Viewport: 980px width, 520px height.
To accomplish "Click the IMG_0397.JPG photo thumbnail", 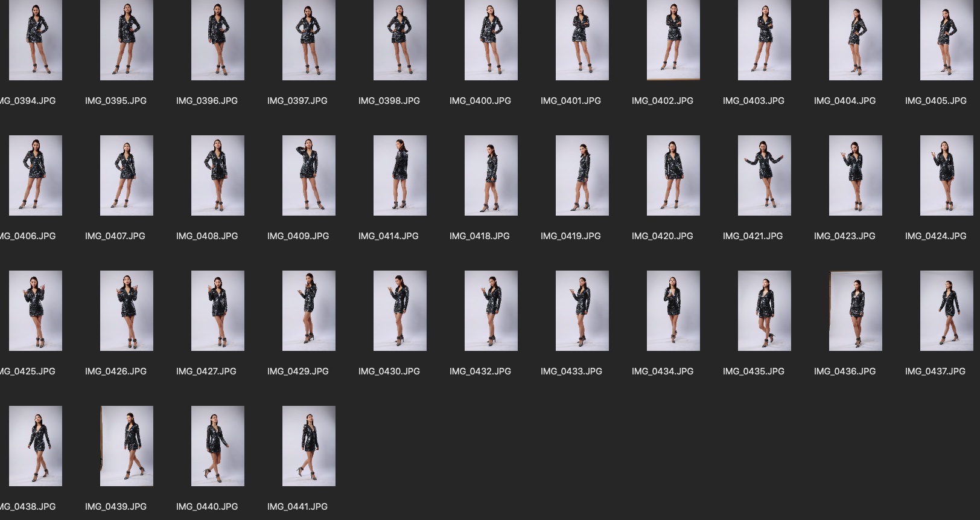I will click(309, 40).
